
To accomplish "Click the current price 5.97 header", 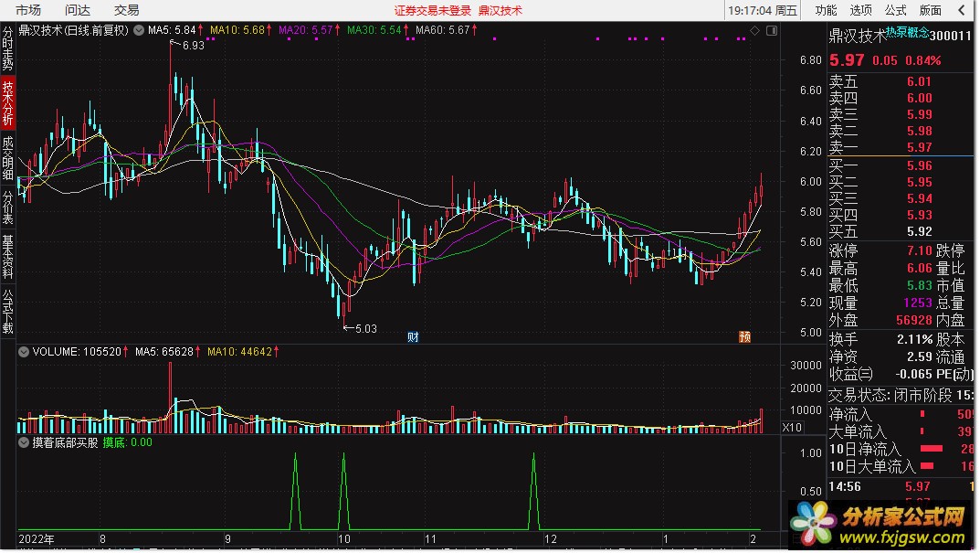I will pyautogui.click(x=847, y=60).
